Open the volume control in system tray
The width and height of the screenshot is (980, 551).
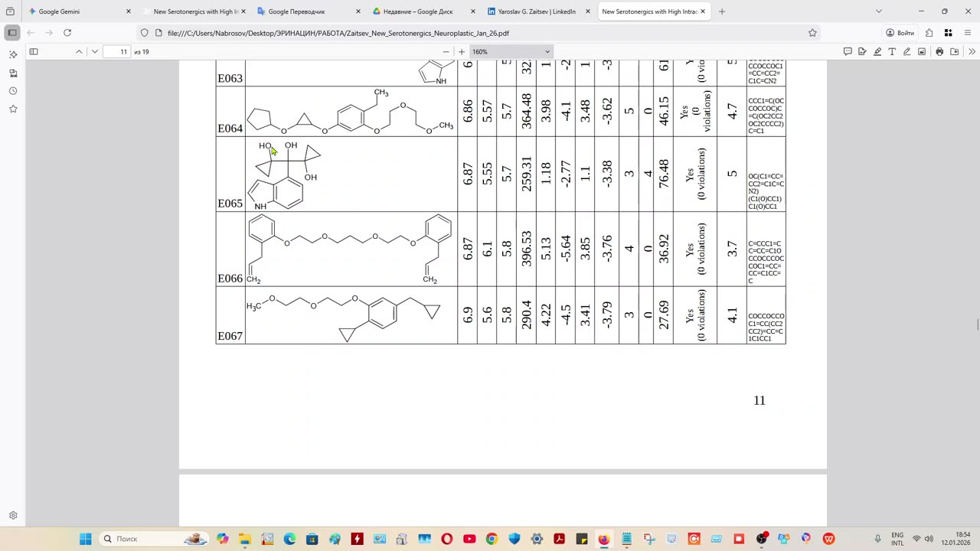click(929, 539)
